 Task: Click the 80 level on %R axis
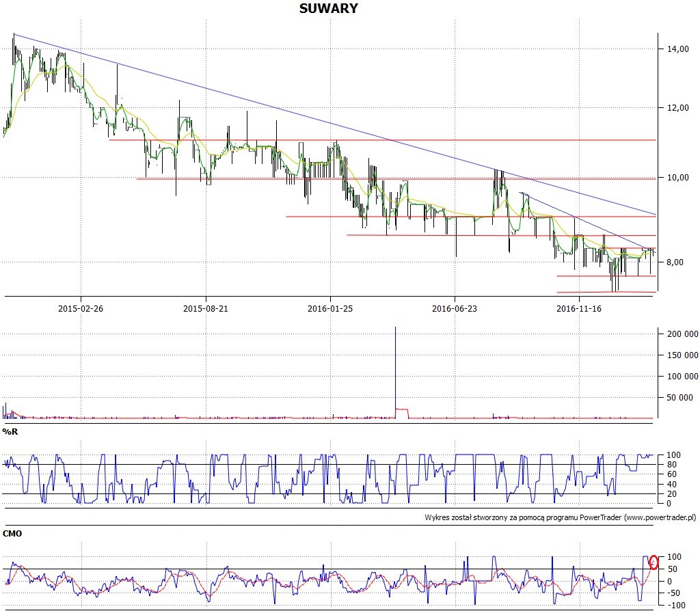(x=671, y=465)
